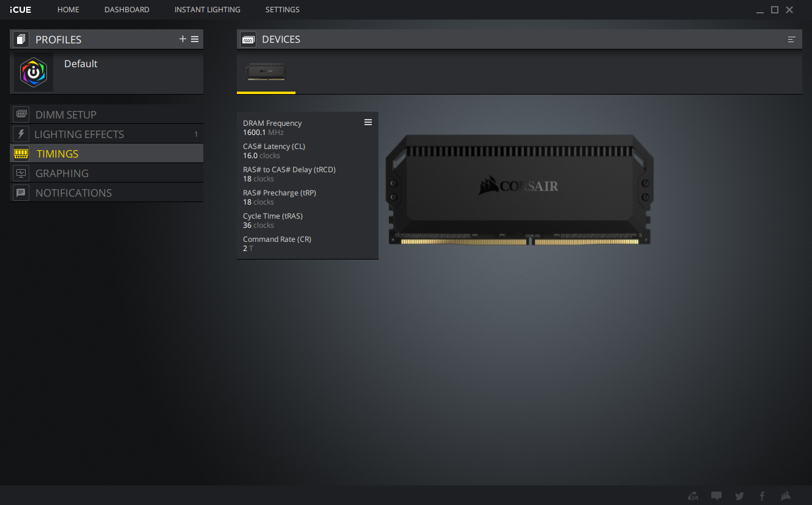812x505 pixels.
Task: Click the Command Rate 2 T value
Action: pyautogui.click(x=248, y=249)
